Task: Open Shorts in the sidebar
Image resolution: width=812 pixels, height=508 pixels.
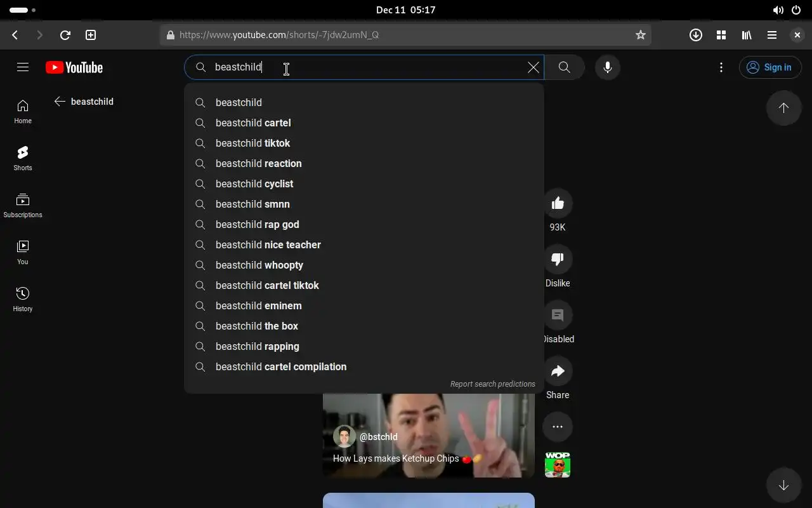Action: (x=23, y=159)
